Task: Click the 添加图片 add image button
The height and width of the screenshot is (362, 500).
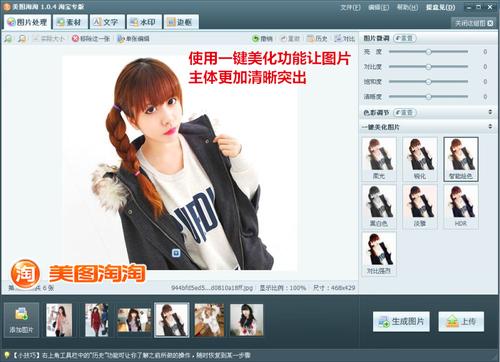Action: pyautogui.click(x=22, y=320)
